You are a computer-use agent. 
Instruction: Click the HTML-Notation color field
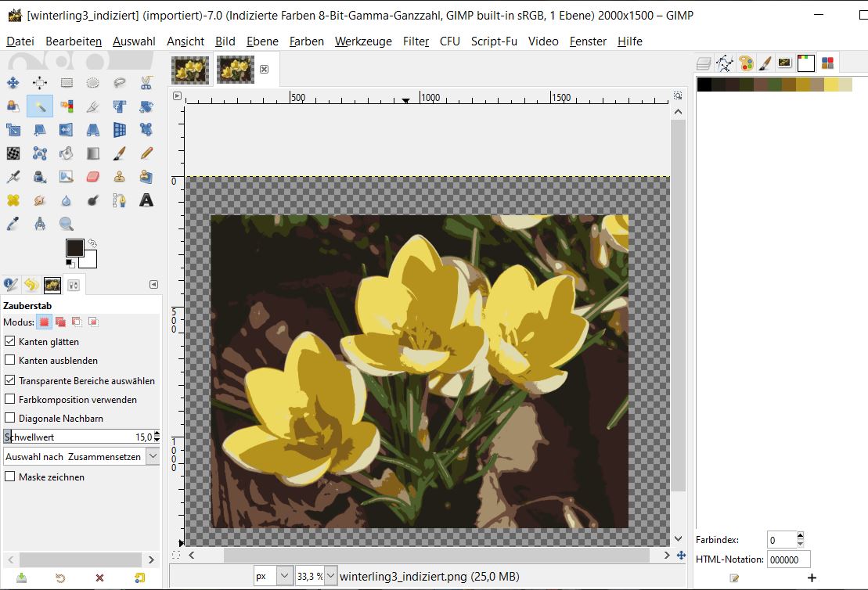coord(788,559)
